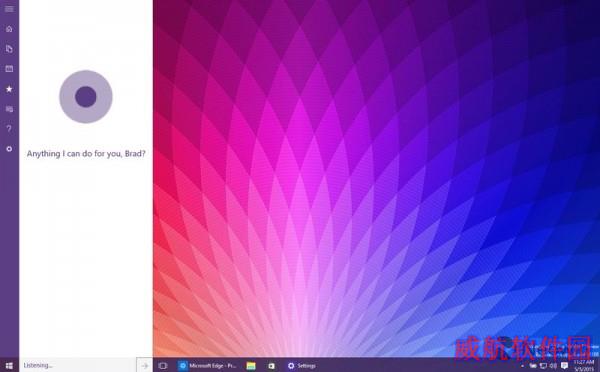
Task: Click the Listening search input field
Action: (78, 365)
